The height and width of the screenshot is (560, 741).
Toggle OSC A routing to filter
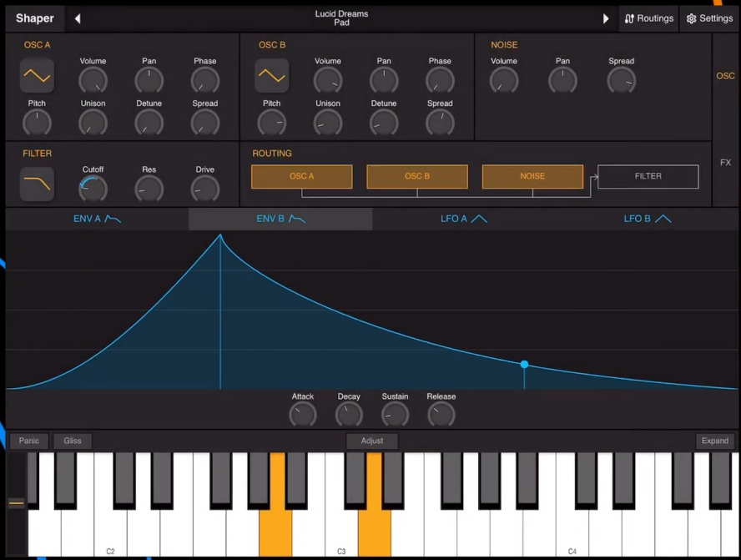301,176
